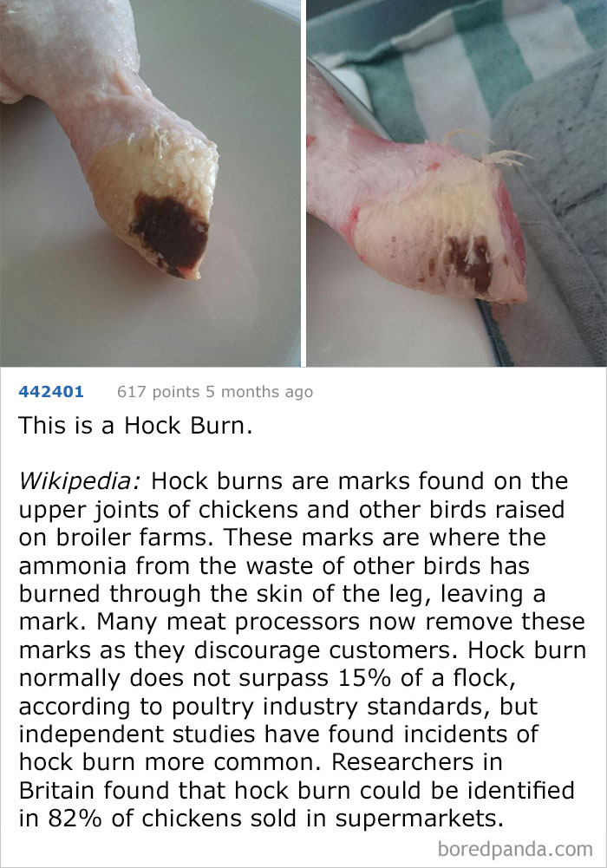The height and width of the screenshot is (868, 607).
Task: Open the left chicken drumstick photo
Action: click(151, 183)
